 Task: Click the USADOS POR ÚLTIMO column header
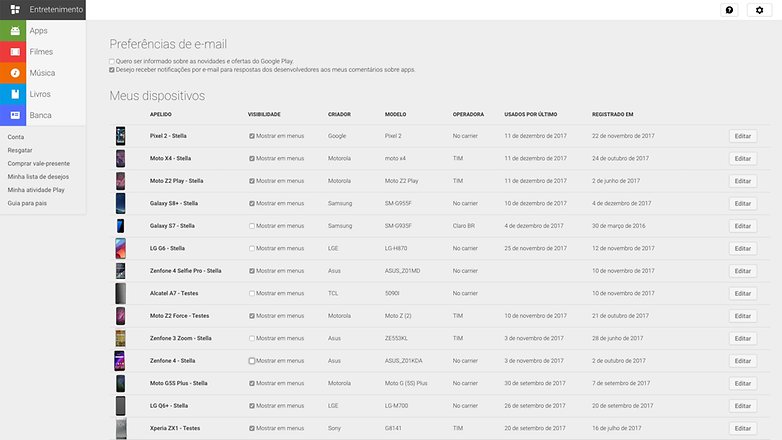[x=531, y=114]
